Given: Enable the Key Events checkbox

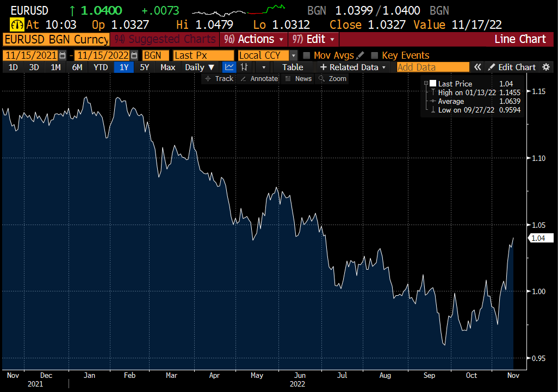Looking at the screenshot, I should coord(374,55).
